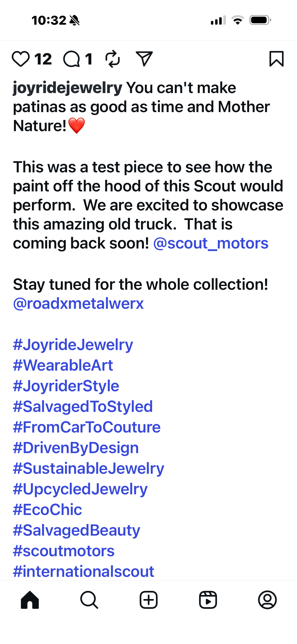Open the @scout_motors mention

point(211,243)
